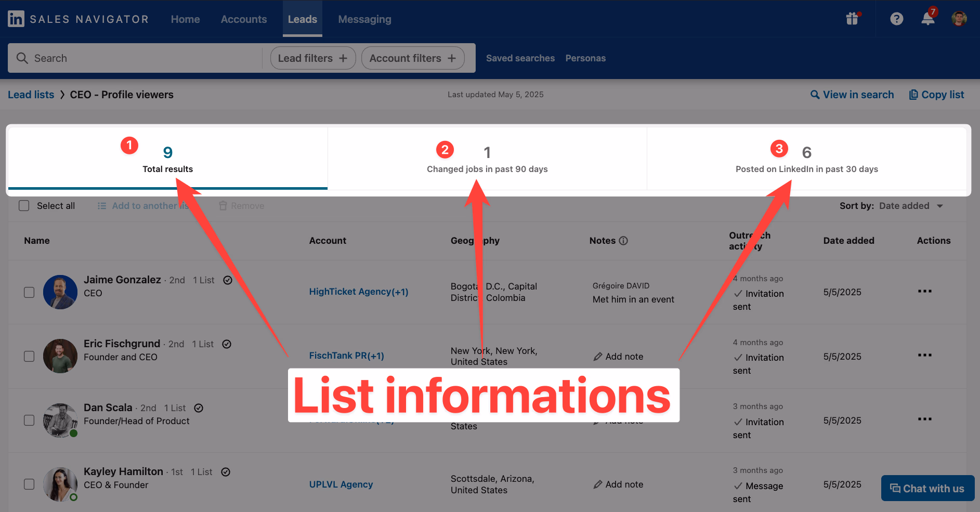Open HighTicket Agency account link
980x512 pixels.
(x=359, y=292)
